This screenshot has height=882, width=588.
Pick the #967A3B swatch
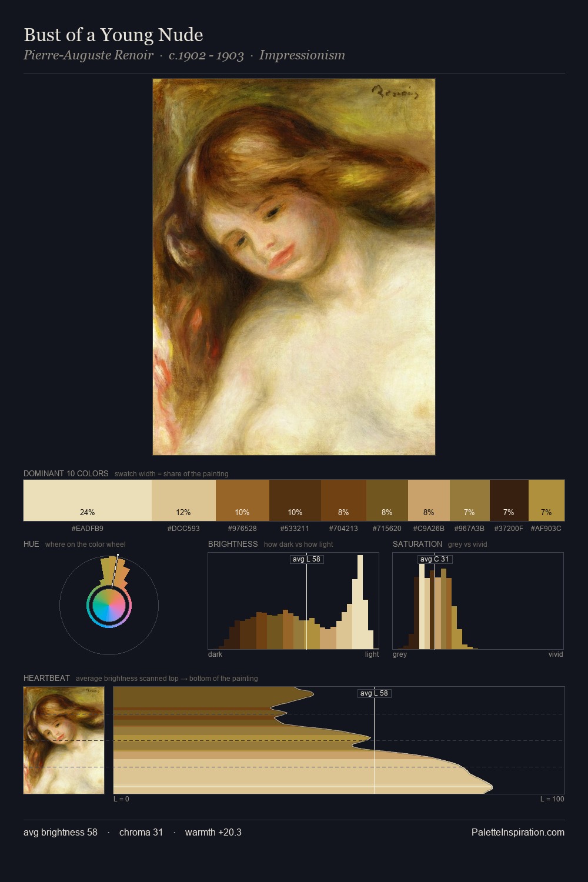point(470,500)
